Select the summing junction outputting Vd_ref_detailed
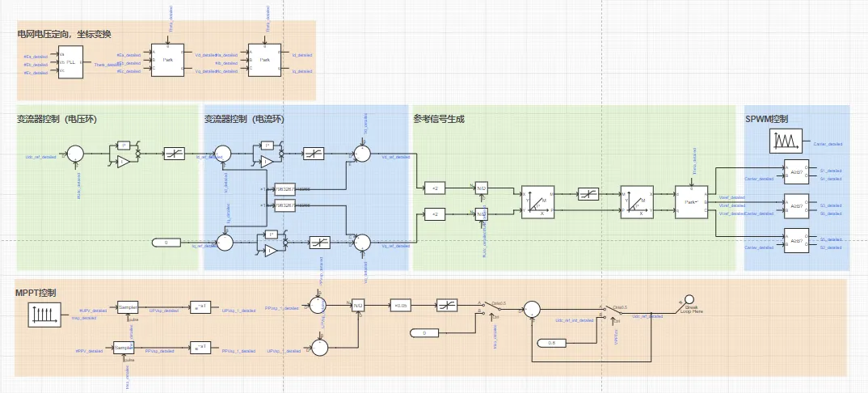This screenshot has height=393, width=868. click(362, 154)
